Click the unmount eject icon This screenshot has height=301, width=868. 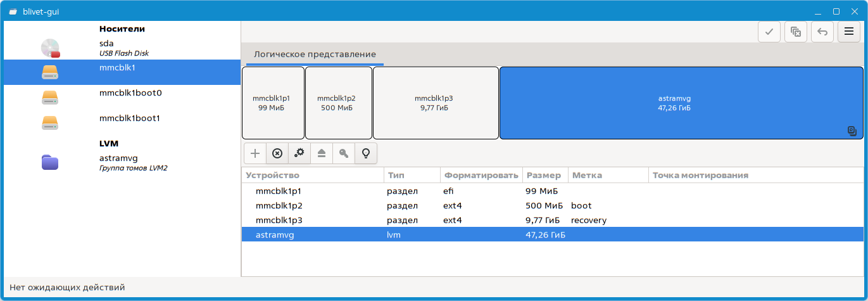pos(321,153)
